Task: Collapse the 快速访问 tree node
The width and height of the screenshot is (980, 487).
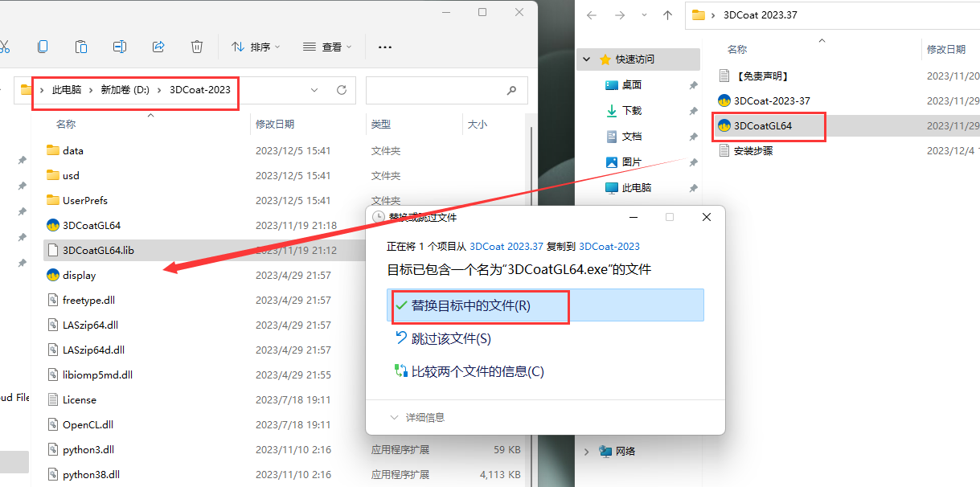Action: coord(587,59)
